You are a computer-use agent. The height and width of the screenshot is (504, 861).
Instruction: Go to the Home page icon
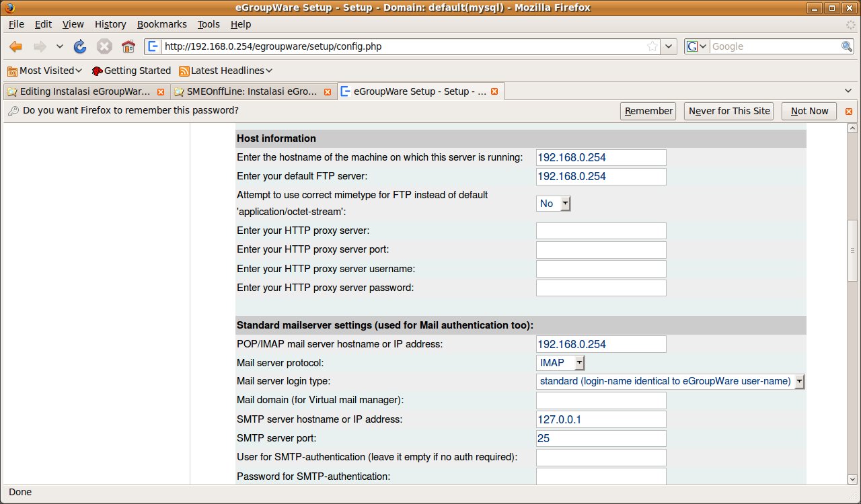(128, 46)
